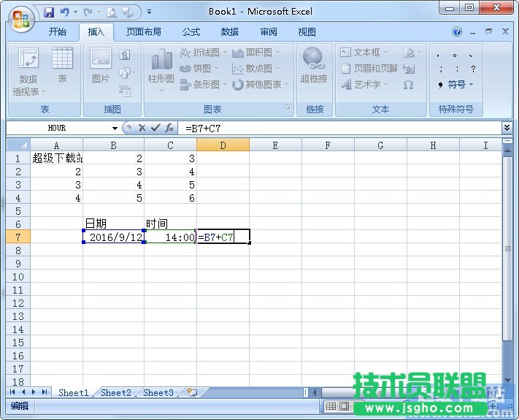This screenshot has height=420, width=519.
Task: Confirm formula with the Enter checkmark
Action: click(x=155, y=128)
